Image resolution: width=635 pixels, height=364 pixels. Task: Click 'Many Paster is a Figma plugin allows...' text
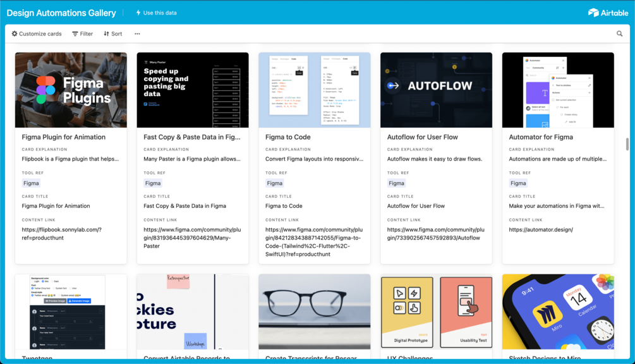(192, 159)
